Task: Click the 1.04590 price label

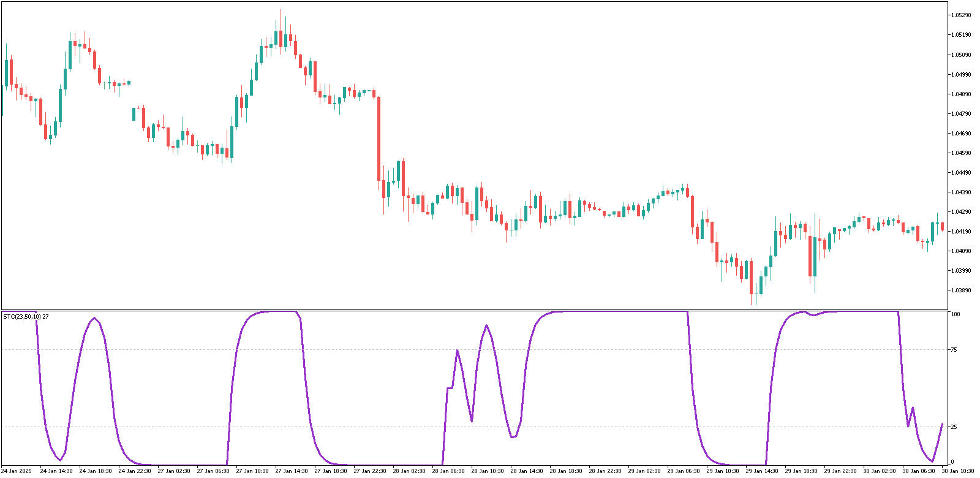Action: [x=962, y=153]
